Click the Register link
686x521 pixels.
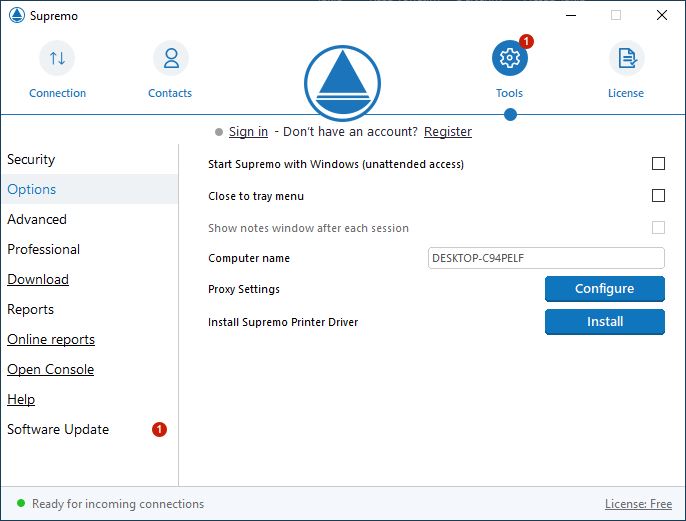tap(448, 132)
